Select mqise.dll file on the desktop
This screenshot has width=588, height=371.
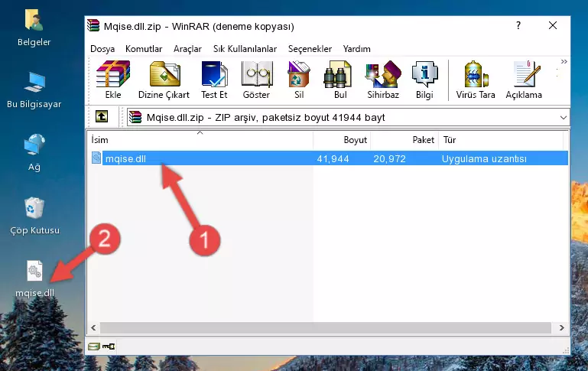[34, 279]
